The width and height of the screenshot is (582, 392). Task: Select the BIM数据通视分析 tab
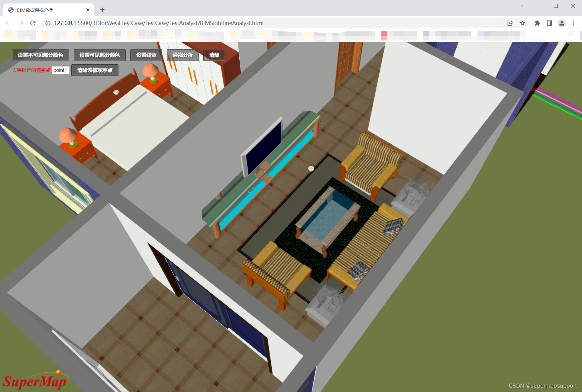click(49, 10)
